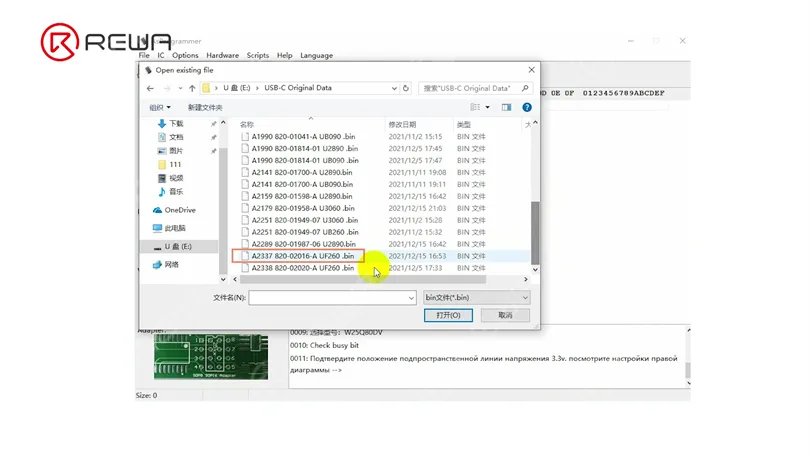
Task: Click USB-C Original Data in address path
Action: coord(298,88)
